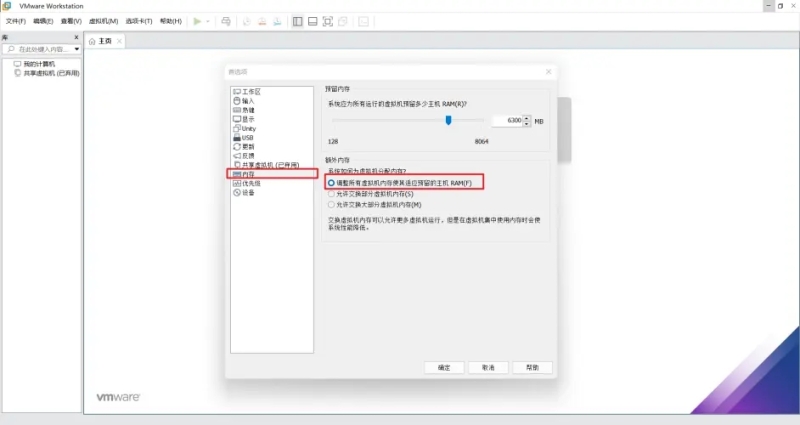Open the power options dropdown arrow beside play
800x425 pixels.
pyautogui.click(x=208, y=21)
